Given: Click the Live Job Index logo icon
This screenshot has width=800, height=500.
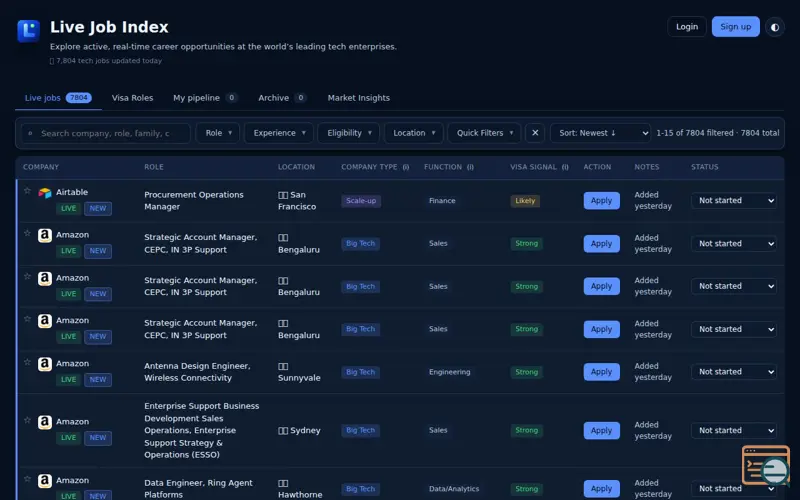Looking at the screenshot, I should (x=28, y=31).
